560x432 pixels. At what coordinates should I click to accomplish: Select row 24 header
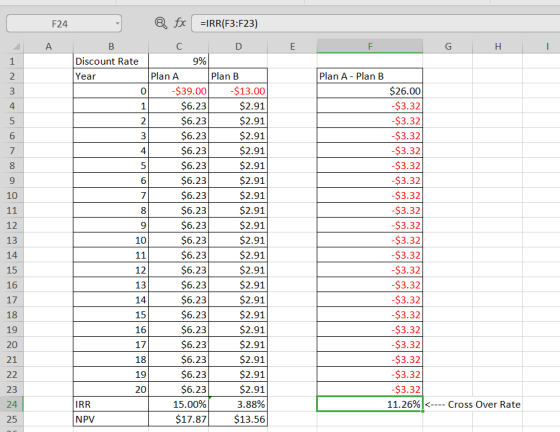12,405
